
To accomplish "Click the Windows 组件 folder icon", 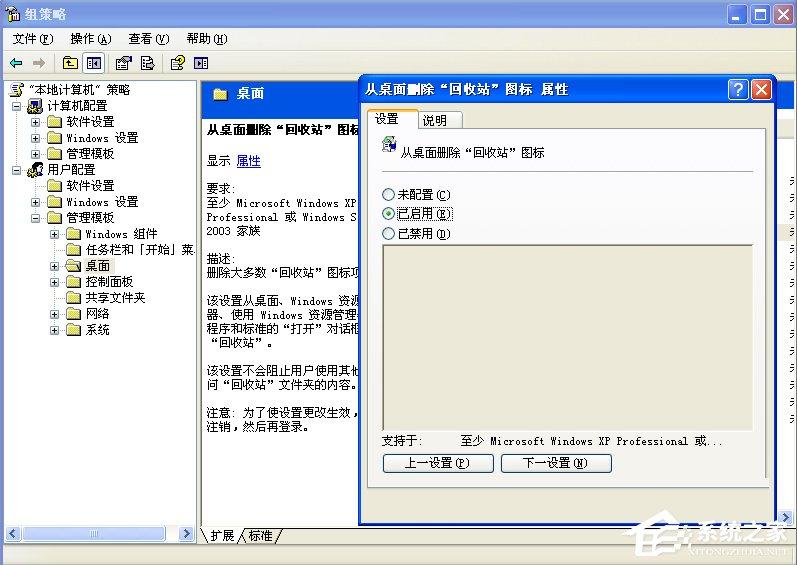I will (74, 234).
